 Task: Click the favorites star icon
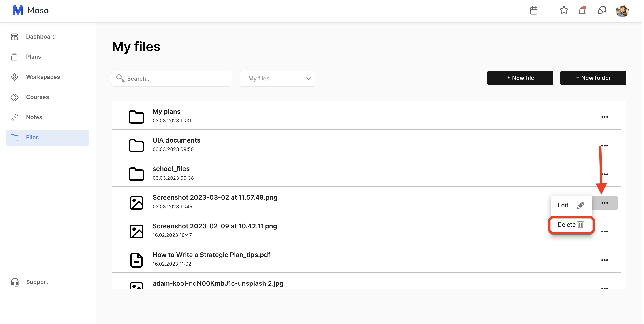[563, 10]
